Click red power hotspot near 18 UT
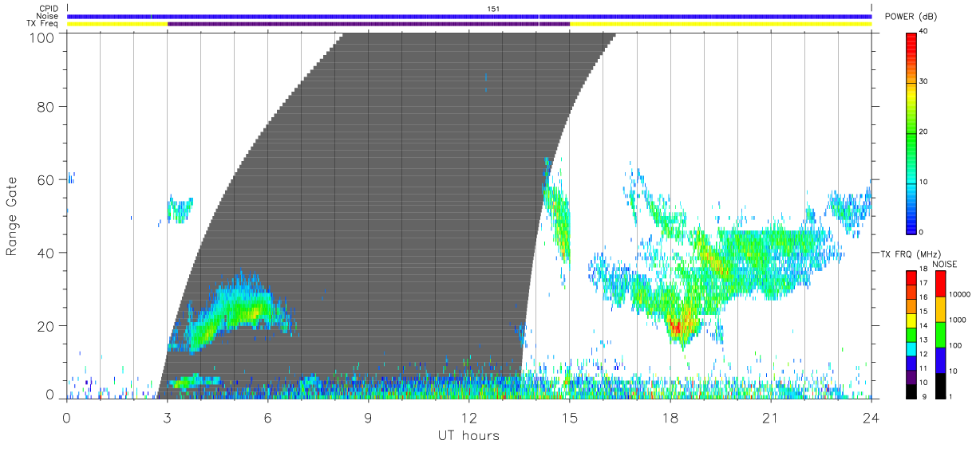The height and width of the screenshot is (452, 980). [x=676, y=326]
